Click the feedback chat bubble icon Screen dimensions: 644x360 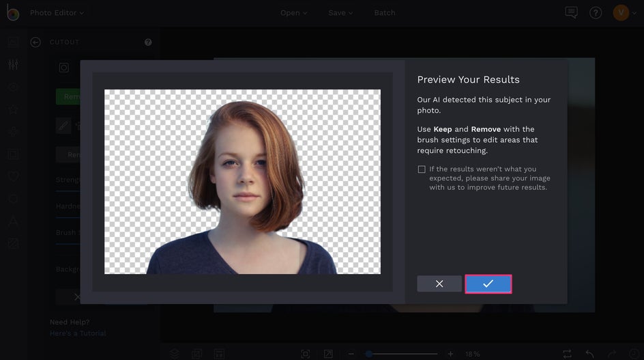coord(571,13)
